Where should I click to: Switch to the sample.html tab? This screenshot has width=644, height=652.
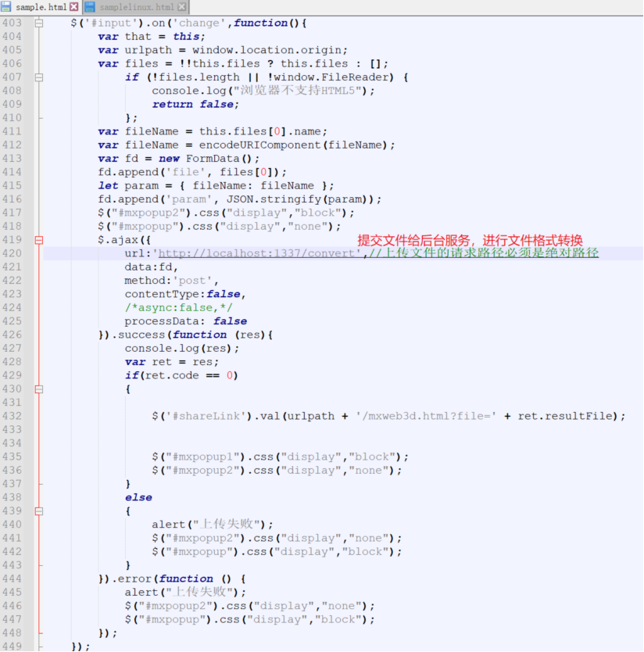pos(41,7)
